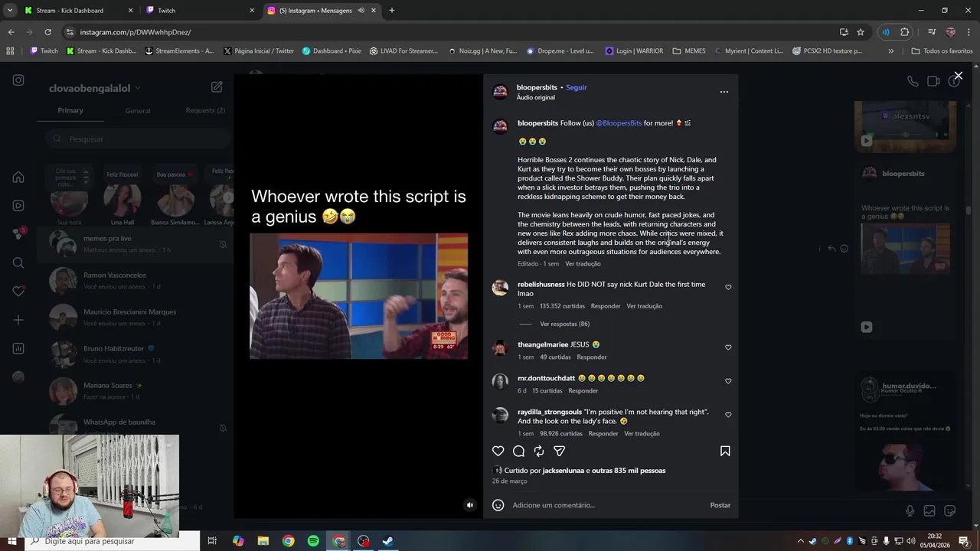
Task: Open a new browser tab
Action: click(x=392, y=11)
